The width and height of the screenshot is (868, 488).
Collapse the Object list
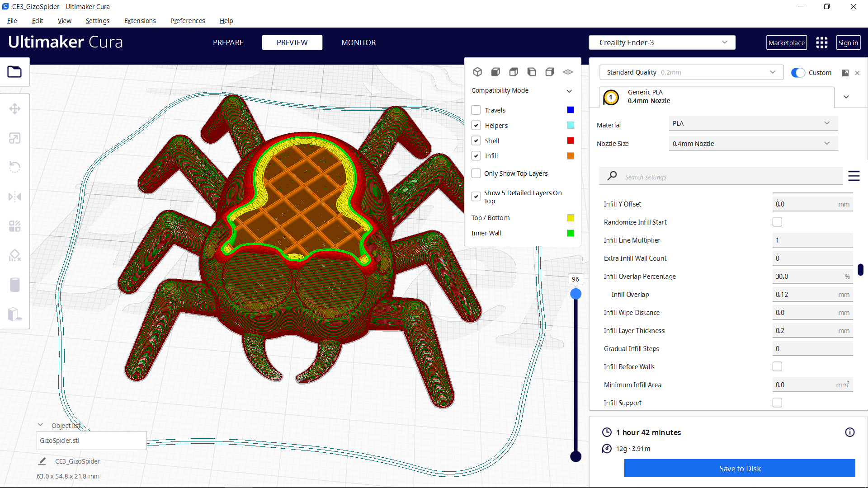tap(40, 425)
